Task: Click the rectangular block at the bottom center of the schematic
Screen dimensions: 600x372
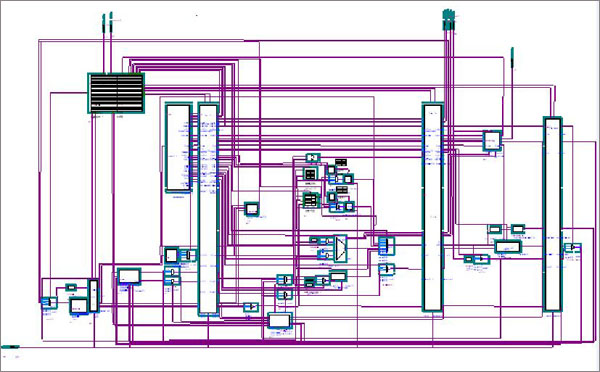Action: pyautogui.click(x=280, y=320)
